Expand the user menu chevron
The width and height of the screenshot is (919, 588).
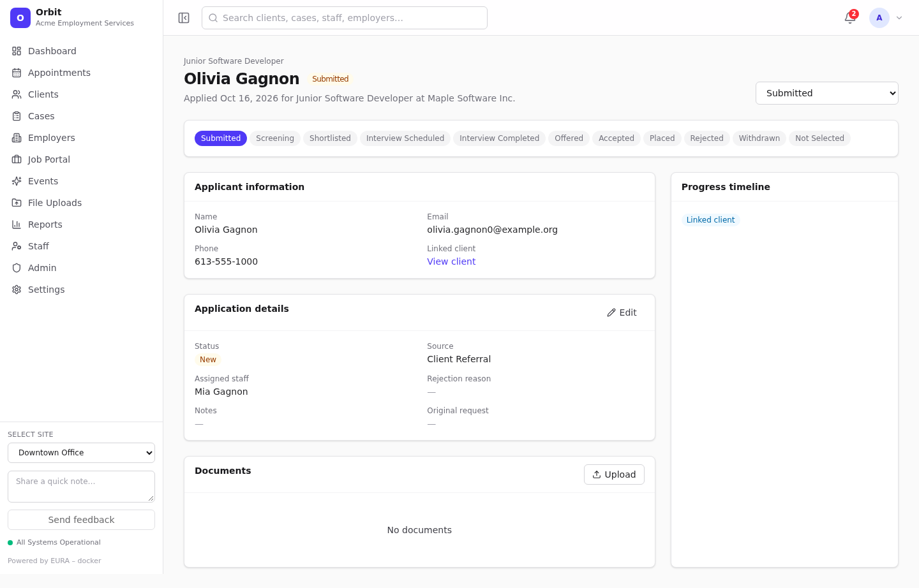(x=899, y=18)
